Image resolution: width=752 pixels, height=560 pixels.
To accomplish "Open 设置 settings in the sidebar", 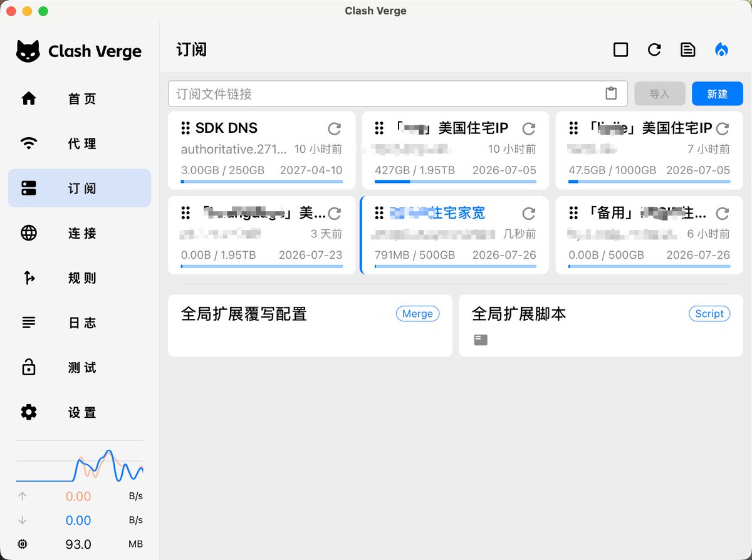I will point(80,412).
